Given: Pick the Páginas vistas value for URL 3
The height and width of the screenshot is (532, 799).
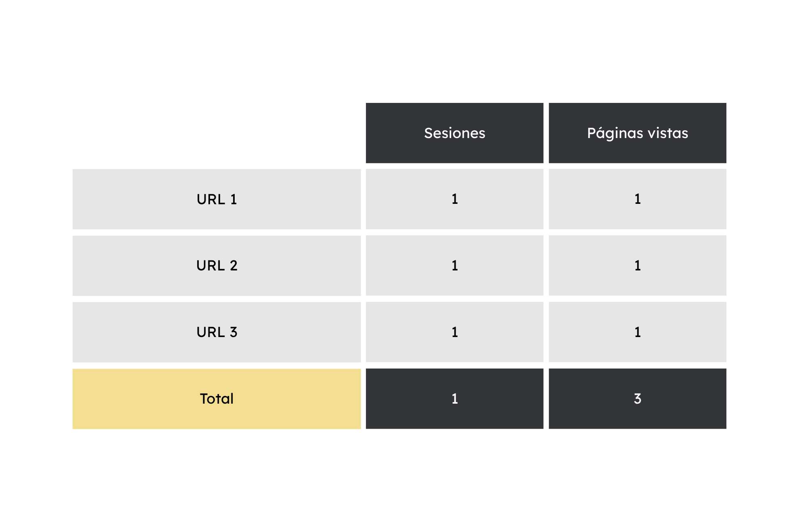Looking at the screenshot, I should (637, 332).
